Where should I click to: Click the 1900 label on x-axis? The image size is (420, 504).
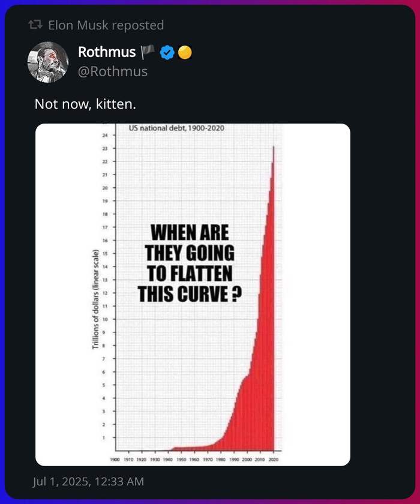click(x=115, y=460)
